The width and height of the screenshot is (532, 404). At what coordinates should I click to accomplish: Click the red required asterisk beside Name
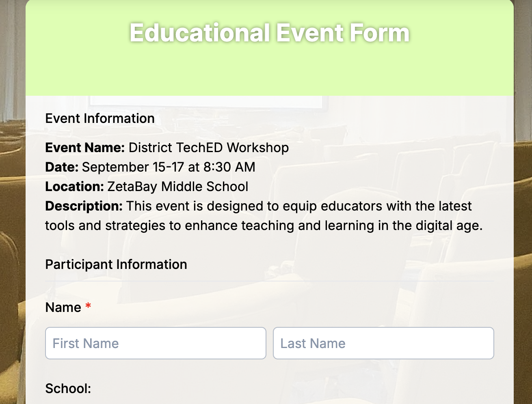[x=87, y=307]
